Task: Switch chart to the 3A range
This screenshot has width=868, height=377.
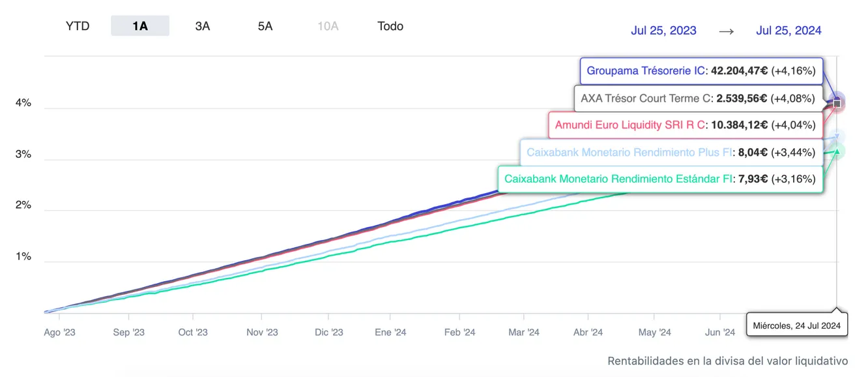Action: pyautogui.click(x=203, y=26)
